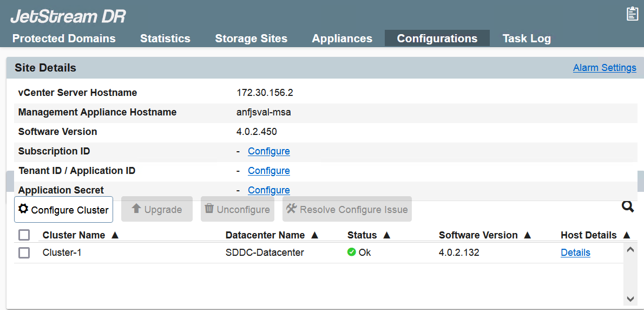
Task: Open the Alarm Settings link
Action: (x=604, y=68)
